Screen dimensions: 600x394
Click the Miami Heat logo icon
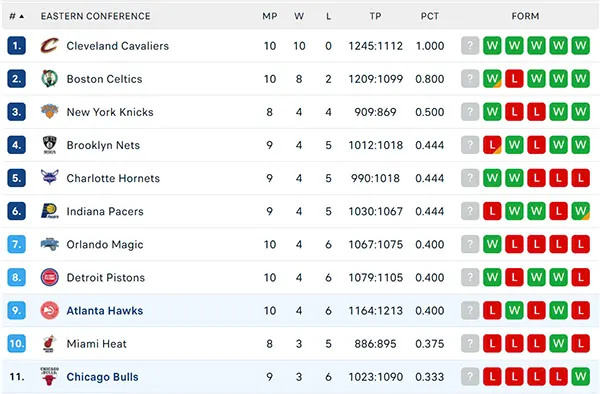[x=50, y=344]
